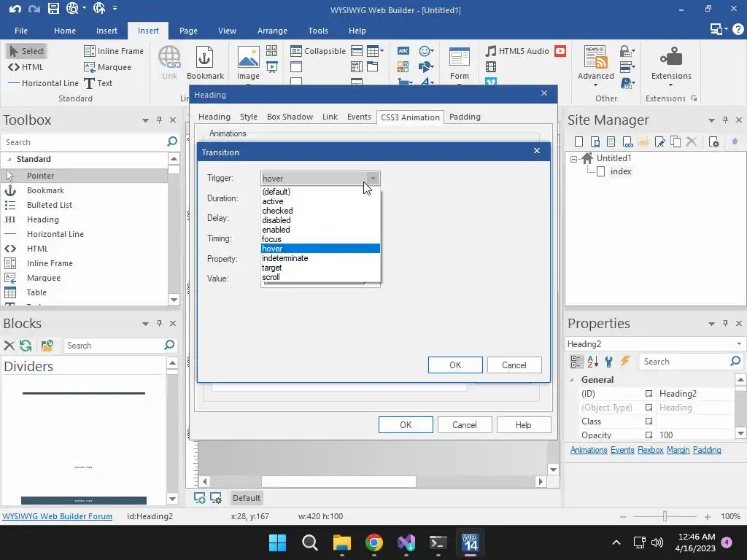Open the Trigger dropdown arrow
This screenshot has height=560, width=747.
[373, 179]
